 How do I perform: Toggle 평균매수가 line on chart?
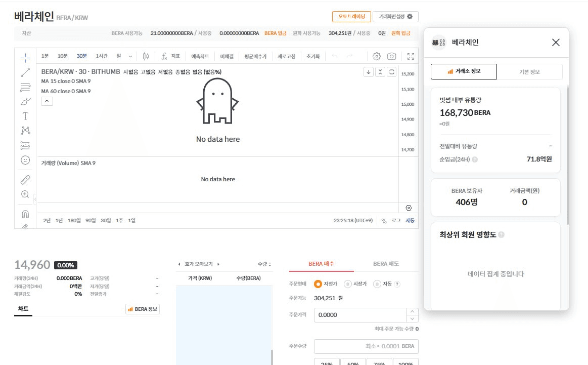point(255,56)
